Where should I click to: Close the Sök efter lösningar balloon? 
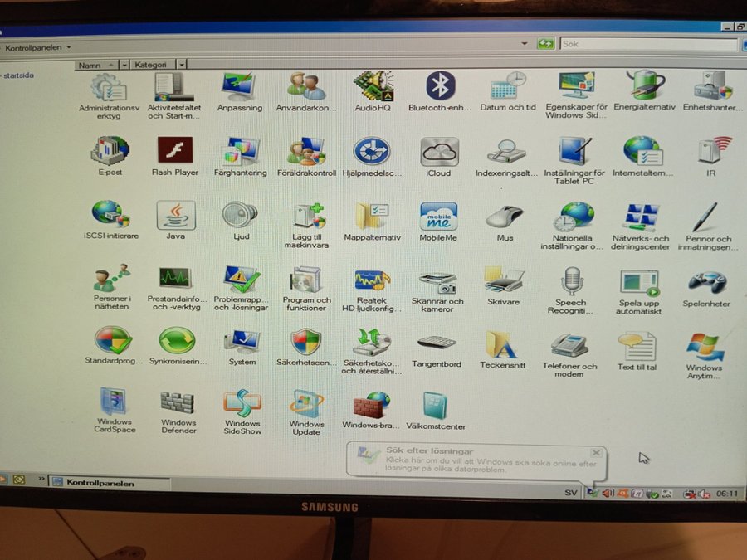[x=595, y=452]
